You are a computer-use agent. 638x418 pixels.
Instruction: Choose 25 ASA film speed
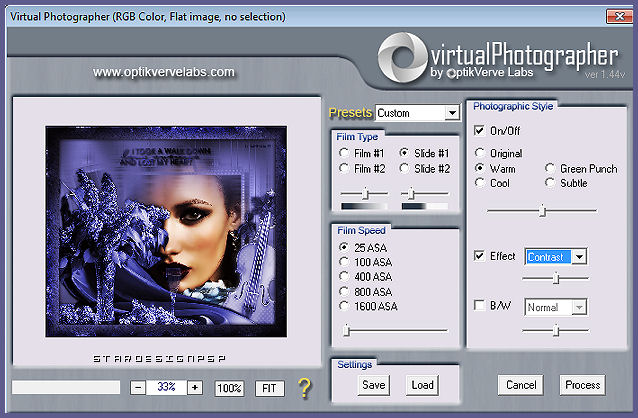[x=344, y=247]
